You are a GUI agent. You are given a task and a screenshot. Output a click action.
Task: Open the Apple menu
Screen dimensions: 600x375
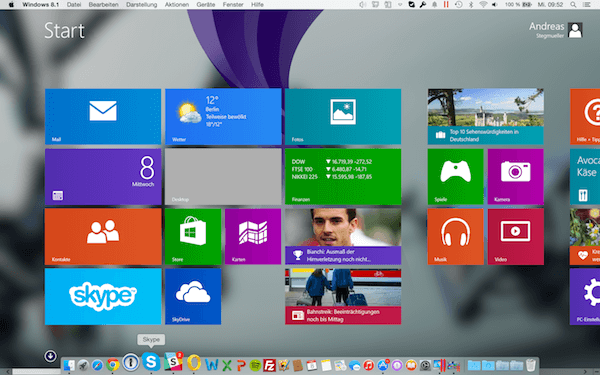point(11,5)
